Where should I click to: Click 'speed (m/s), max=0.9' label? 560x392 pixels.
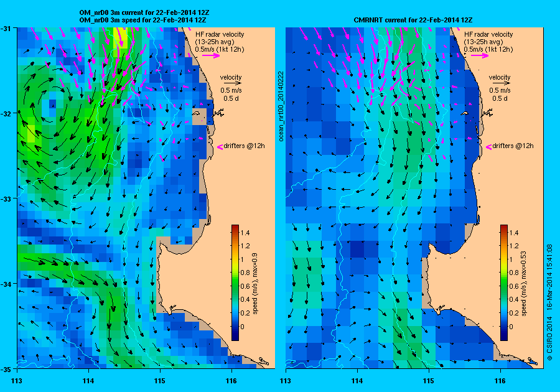255,284
